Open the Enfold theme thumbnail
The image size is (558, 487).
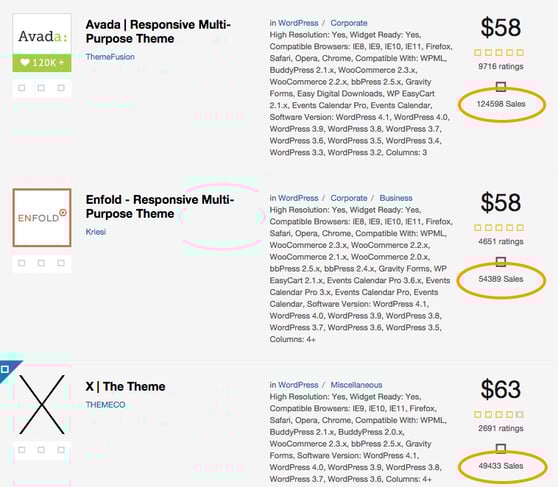[42, 218]
